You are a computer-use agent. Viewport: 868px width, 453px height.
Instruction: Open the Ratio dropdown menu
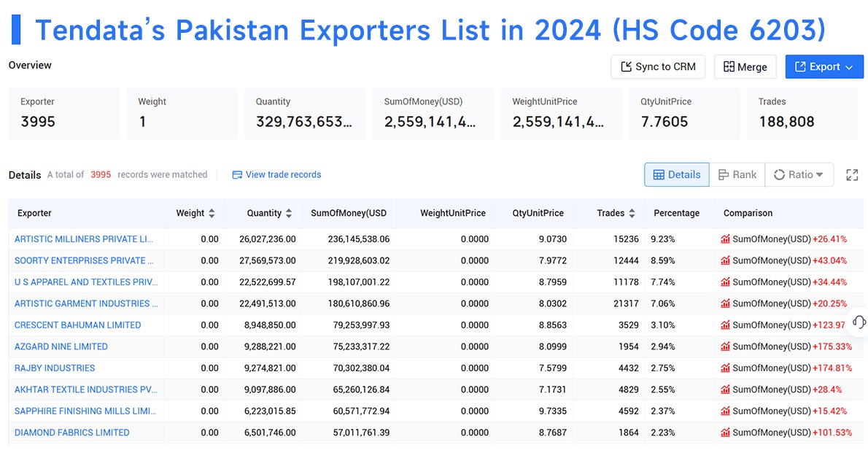[820, 174]
